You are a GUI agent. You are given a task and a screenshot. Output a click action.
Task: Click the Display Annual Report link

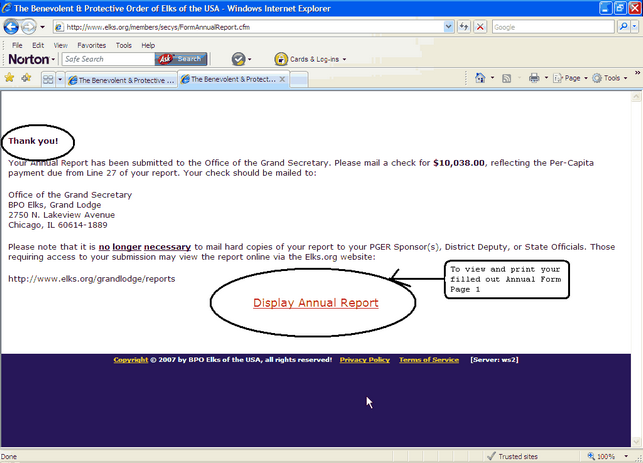tap(315, 303)
